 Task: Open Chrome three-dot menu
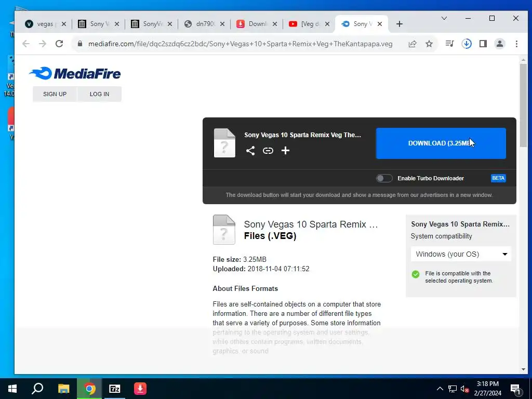(516, 44)
